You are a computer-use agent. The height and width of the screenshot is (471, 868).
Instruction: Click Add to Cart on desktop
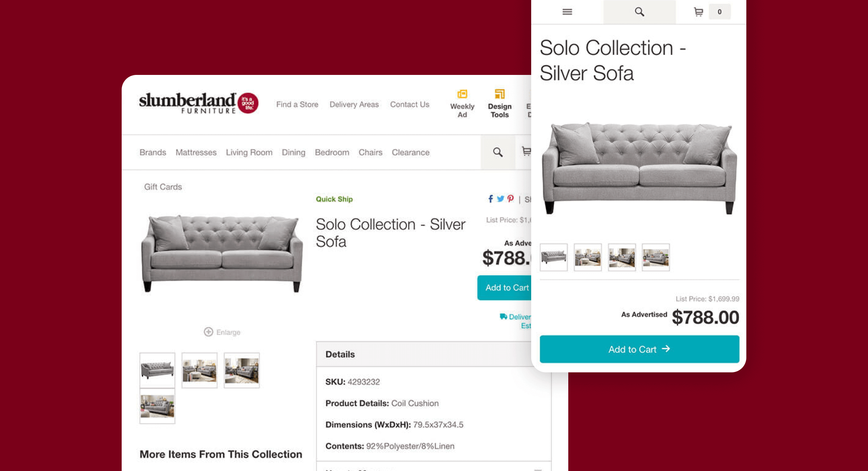[504, 287]
